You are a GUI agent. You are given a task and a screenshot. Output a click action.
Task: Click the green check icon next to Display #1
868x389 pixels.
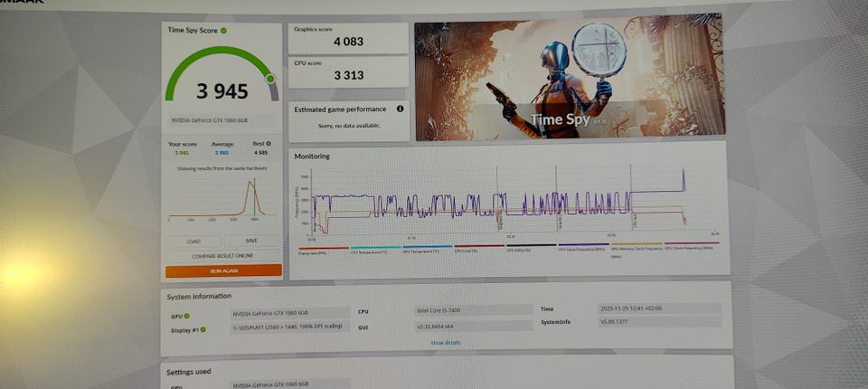(x=203, y=329)
